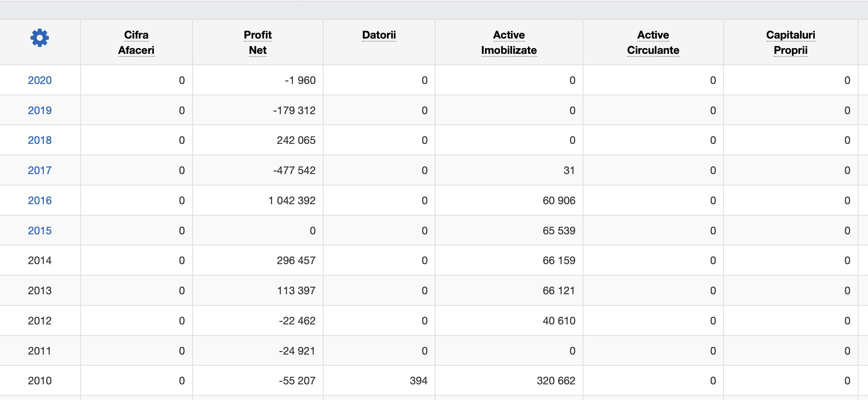Click the 320 662 active imobilizate value
The height and width of the screenshot is (400, 868).
556,381
